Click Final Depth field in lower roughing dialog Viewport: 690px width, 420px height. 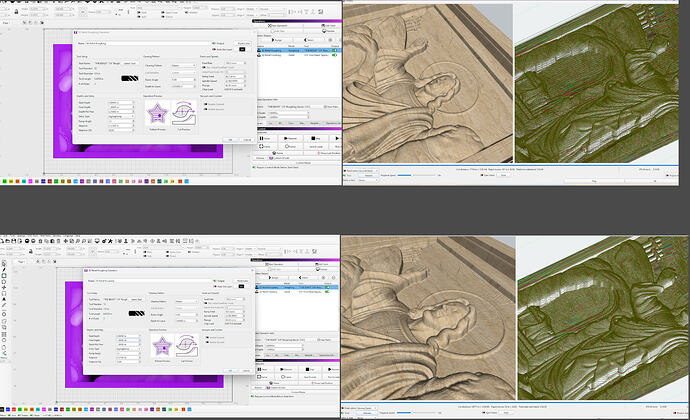[128, 340]
